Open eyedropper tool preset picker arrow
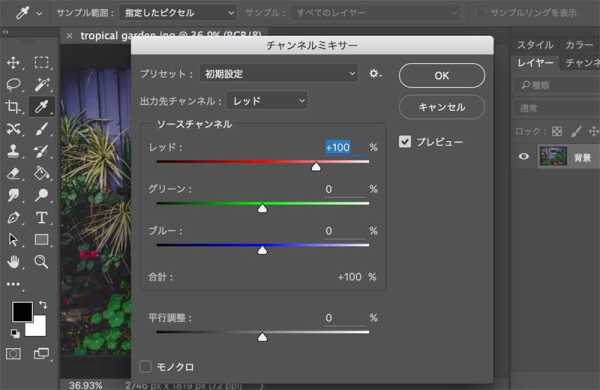 click(x=39, y=13)
